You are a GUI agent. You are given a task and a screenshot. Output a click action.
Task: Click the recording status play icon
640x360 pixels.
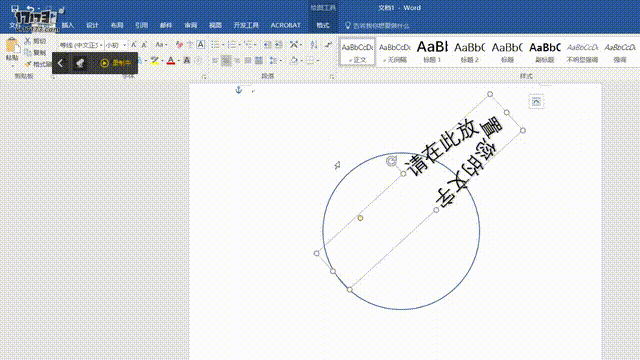coord(104,63)
